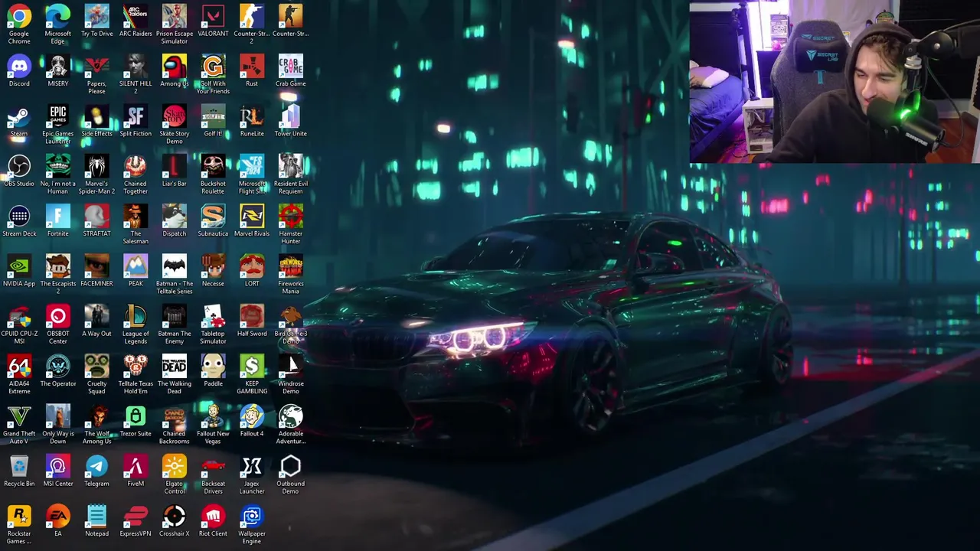980x551 pixels.
Task: Select the Tabletop Simulator icon
Action: 213,317
